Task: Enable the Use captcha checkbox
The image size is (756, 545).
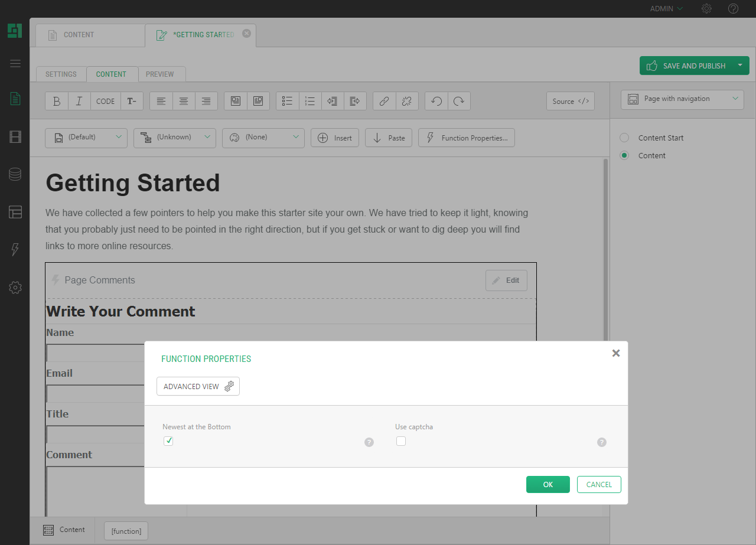Action: click(x=401, y=441)
